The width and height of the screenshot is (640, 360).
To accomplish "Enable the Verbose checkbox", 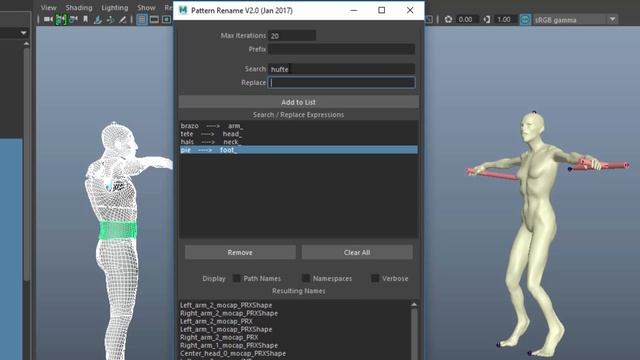I will [375, 278].
